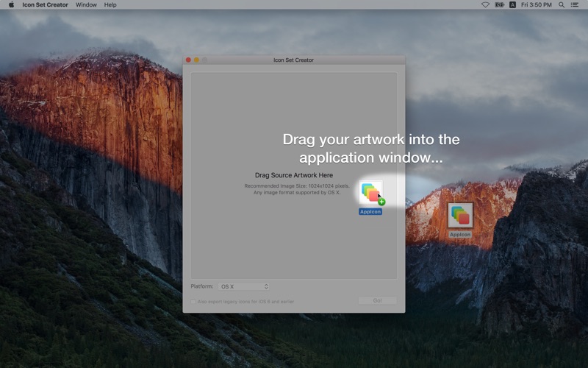Click the Icon Set Creator window title
This screenshot has height=368, width=588.
pyautogui.click(x=293, y=60)
